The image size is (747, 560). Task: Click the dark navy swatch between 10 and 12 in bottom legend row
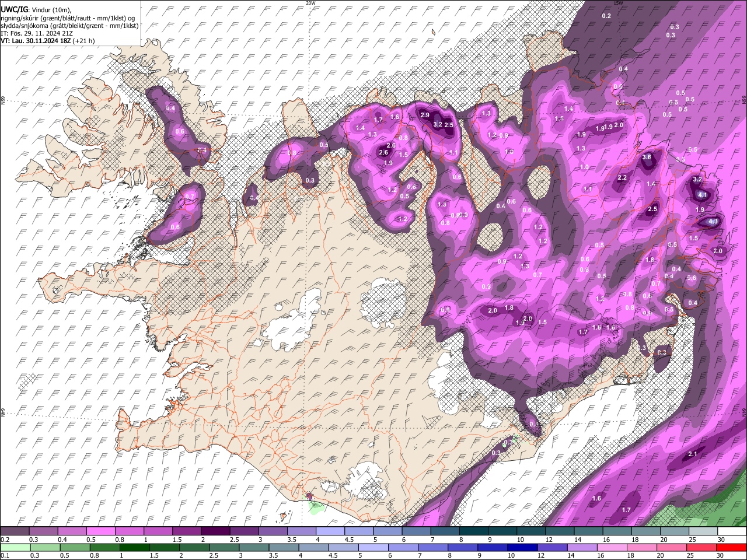[x=522, y=548]
